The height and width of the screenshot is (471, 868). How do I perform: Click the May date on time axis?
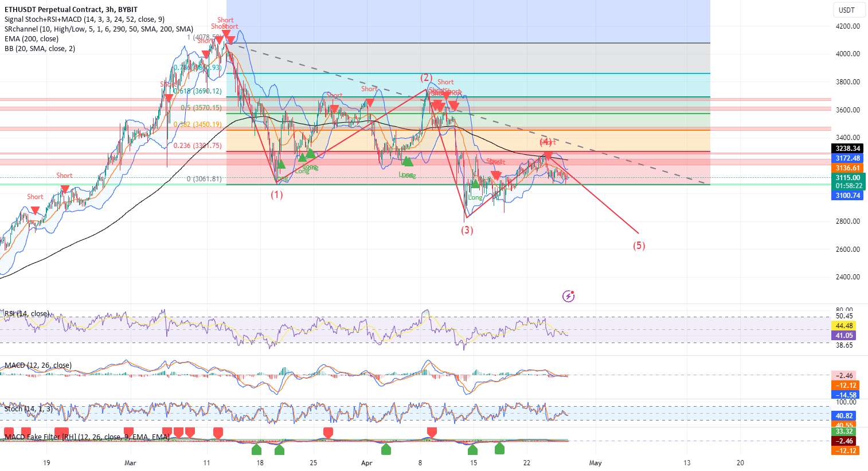click(596, 463)
